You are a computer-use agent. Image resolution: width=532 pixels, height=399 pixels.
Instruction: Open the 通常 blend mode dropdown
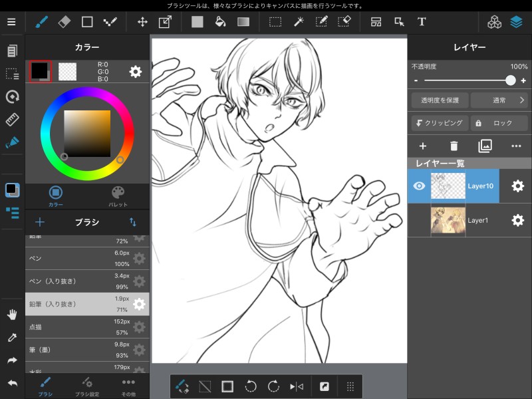point(499,100)
